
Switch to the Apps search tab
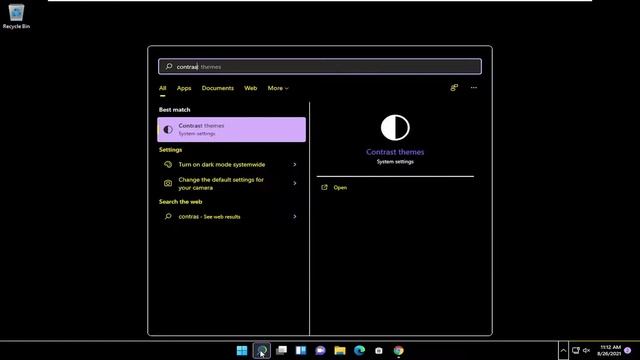point(184,88)
